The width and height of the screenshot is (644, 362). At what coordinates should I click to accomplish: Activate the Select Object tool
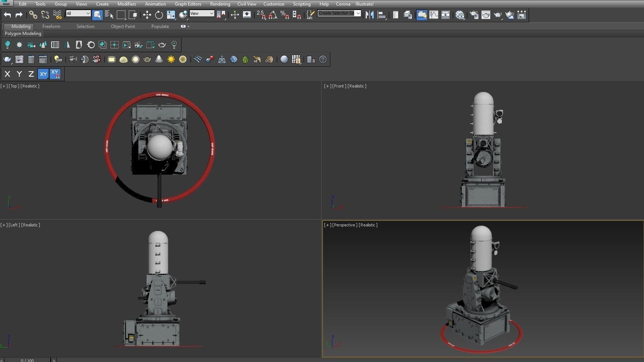97,15
